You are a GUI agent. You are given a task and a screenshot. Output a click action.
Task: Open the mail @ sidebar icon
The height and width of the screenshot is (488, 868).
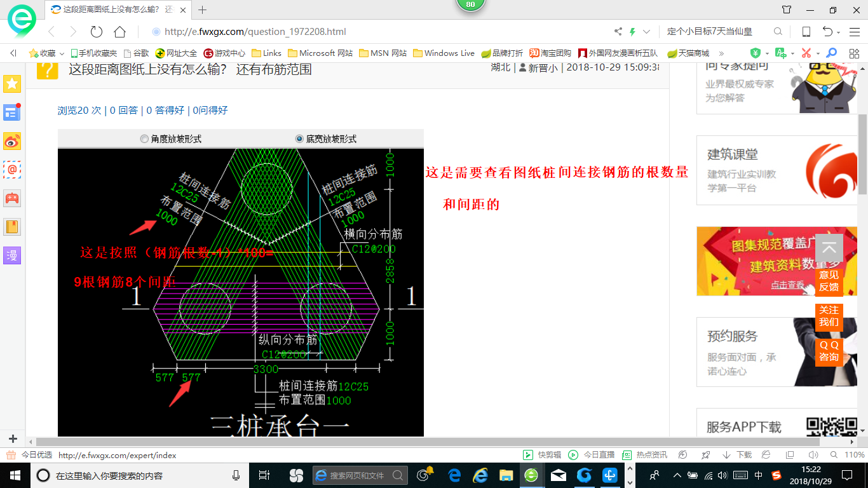[12, 170]
